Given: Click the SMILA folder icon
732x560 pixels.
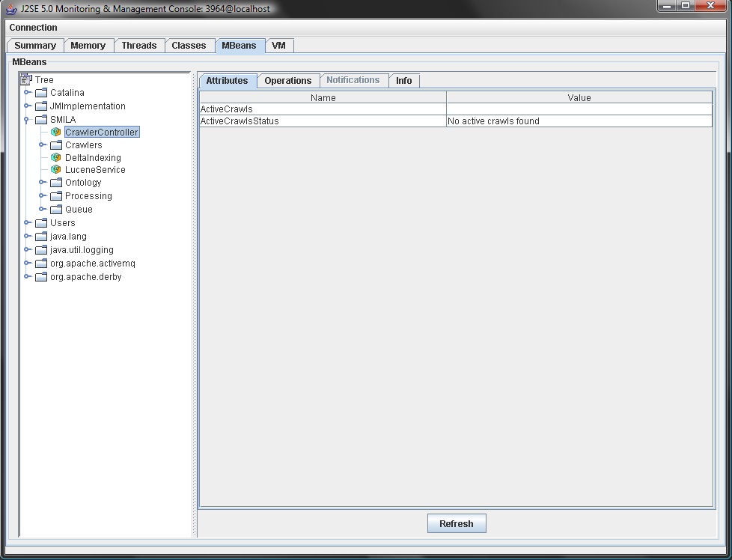Looking at the screenshot, I should coord(41,120).
